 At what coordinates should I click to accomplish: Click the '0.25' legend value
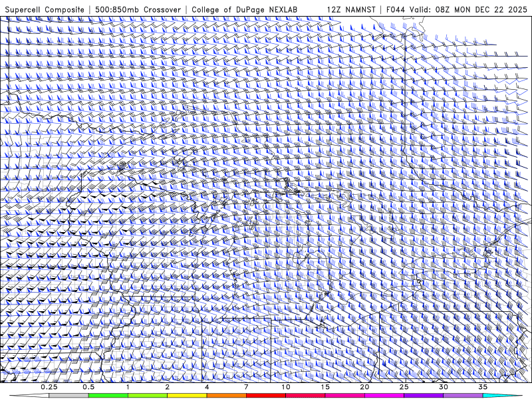(49, 387)
